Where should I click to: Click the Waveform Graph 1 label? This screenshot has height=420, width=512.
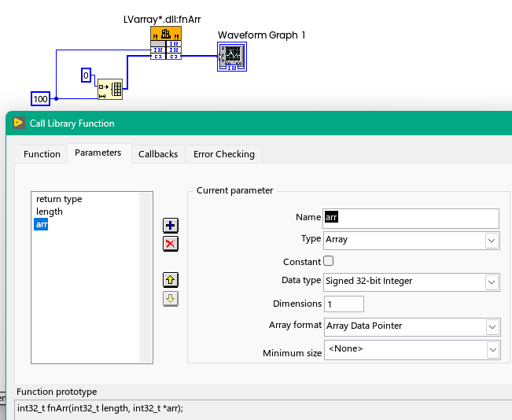262,35
